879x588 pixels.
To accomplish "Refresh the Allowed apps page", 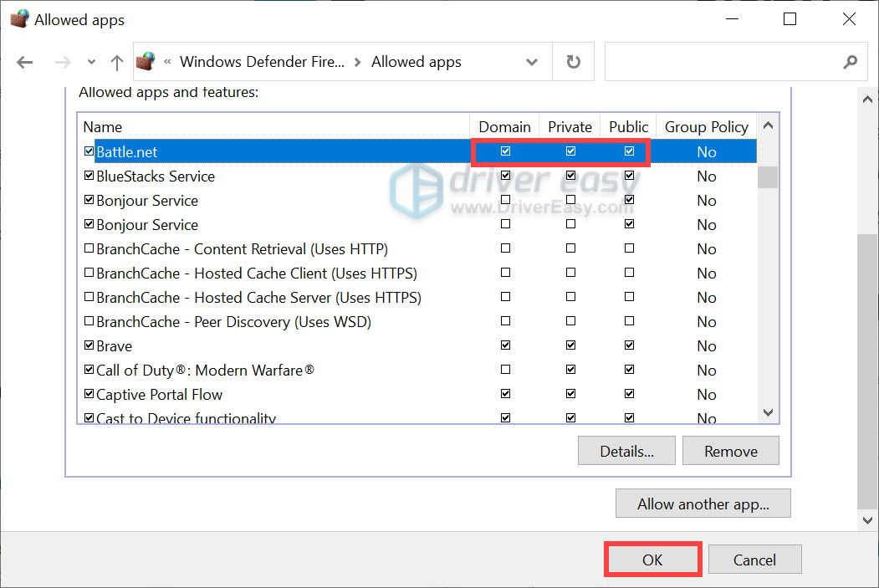I will pyautogui.click(x=573, y=62).
